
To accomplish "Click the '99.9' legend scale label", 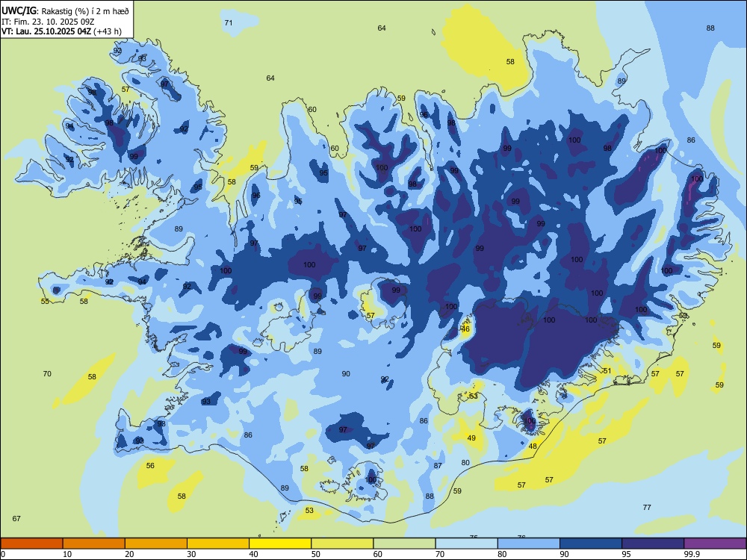I will pyautogui.click(x=692, y=554).
